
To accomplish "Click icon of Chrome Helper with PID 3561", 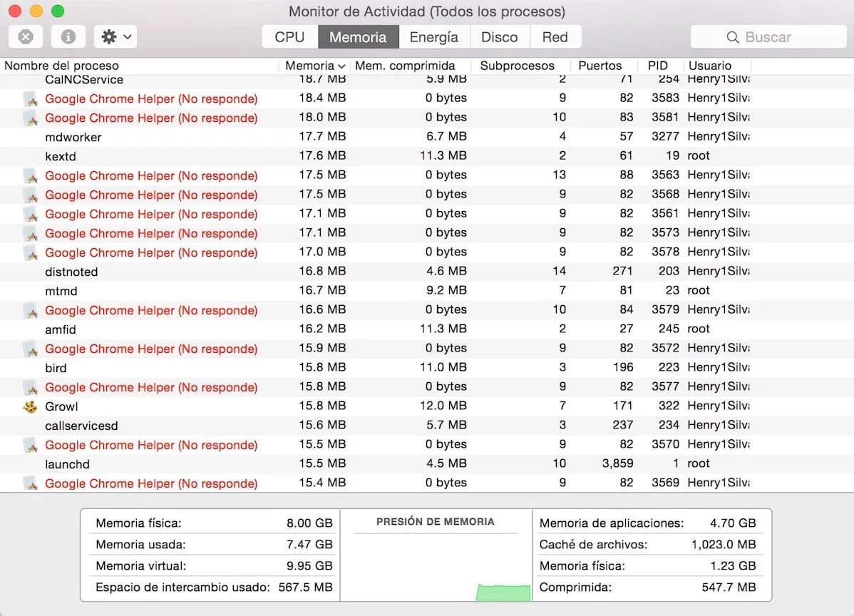I will coord(31,215).
